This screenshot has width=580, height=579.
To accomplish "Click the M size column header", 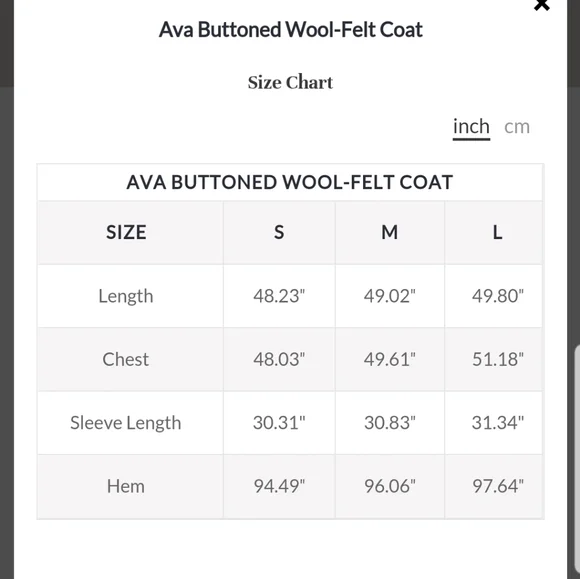I will 390,232.
